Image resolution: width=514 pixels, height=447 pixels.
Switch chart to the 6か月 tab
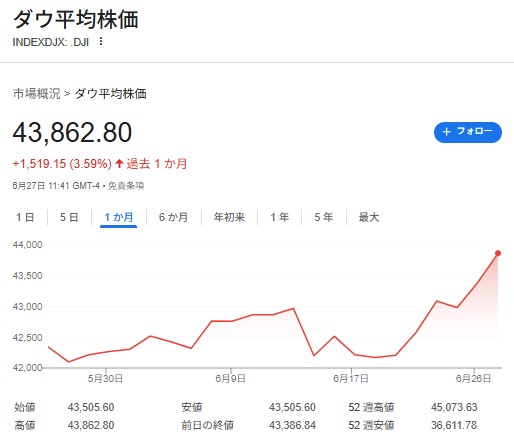pos(173,217)
